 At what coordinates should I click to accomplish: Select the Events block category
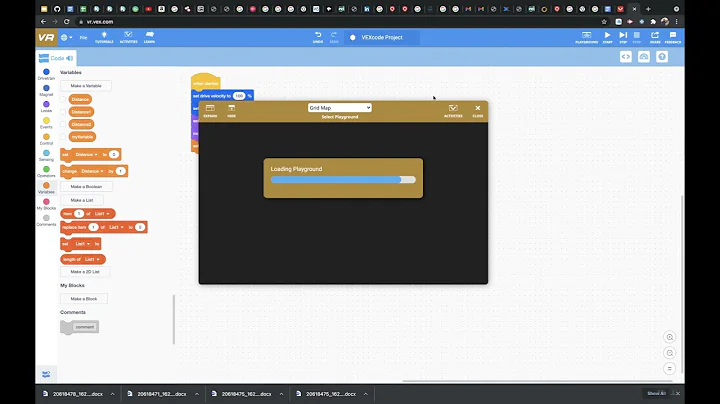(46, 123)
